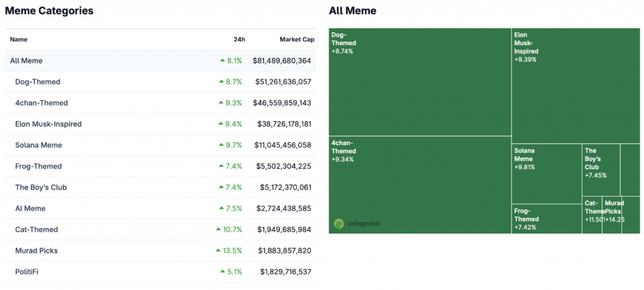This screenshot has height=290, width=644.
Task: Sort by 24h column header
Action: pos(239,40)
